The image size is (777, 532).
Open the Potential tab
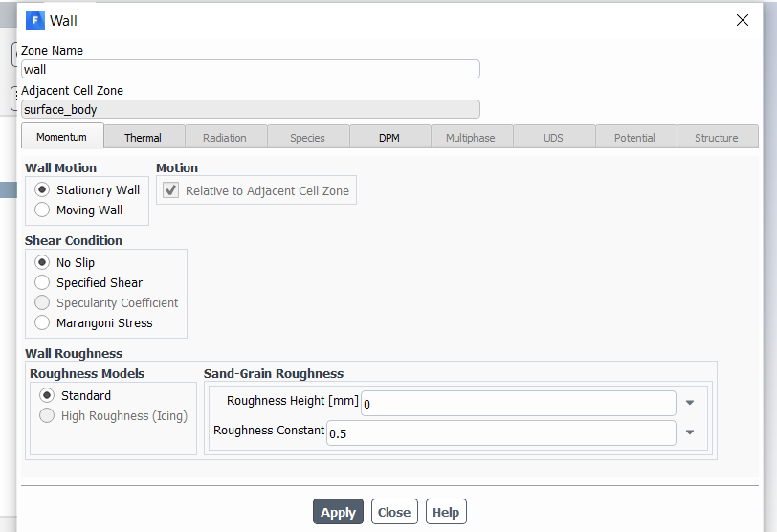(x=635, y=137)
